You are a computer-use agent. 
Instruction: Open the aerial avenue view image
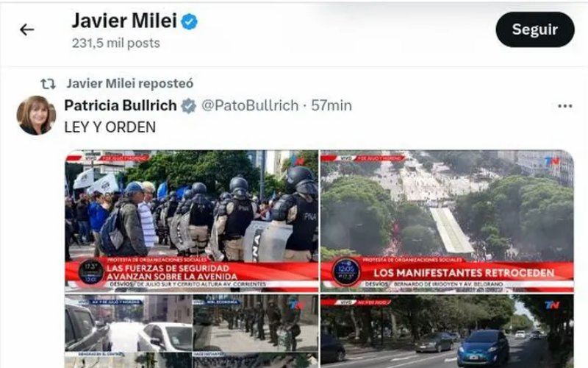(447, 221)
